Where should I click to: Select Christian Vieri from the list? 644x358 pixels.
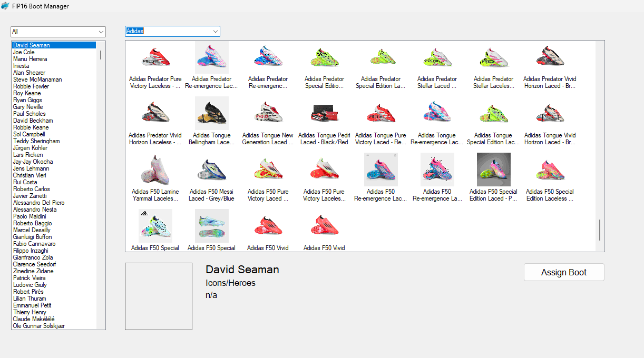click(x=54, y=175)
